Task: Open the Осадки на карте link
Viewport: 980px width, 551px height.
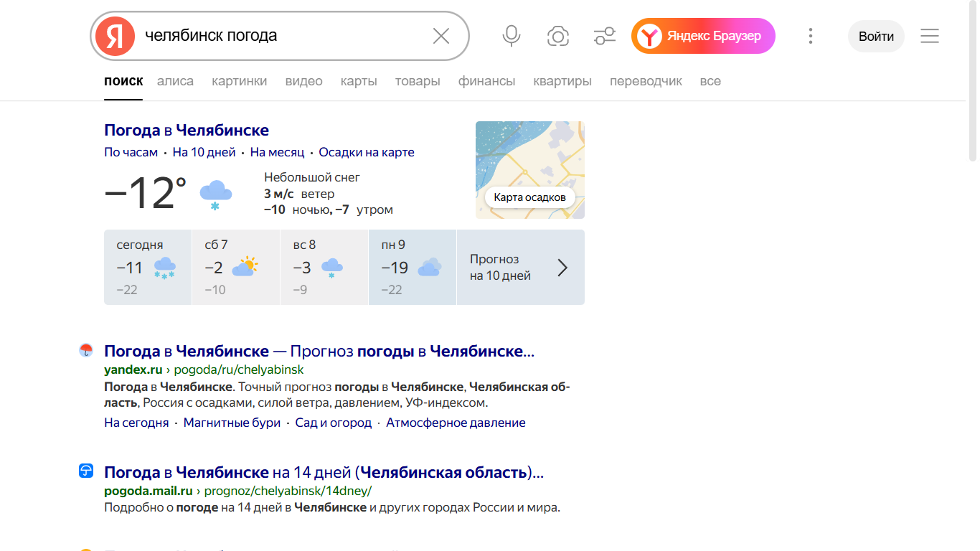Action: click(367, 152)
